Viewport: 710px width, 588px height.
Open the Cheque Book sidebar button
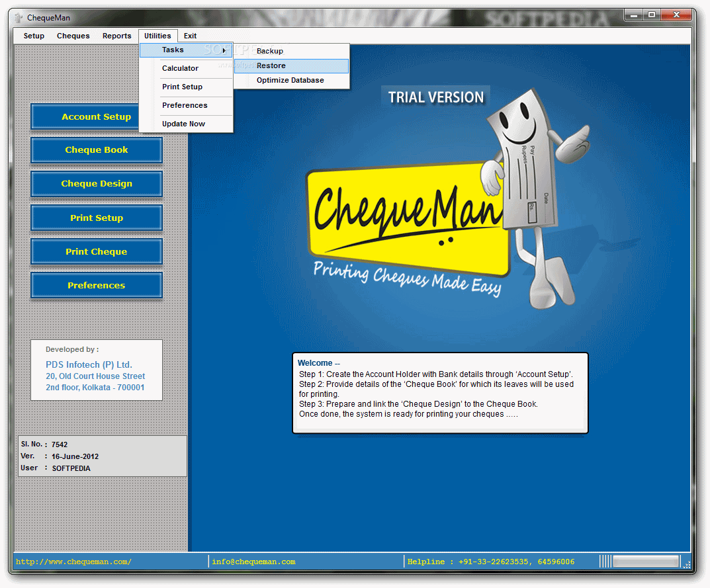point(97,150)
